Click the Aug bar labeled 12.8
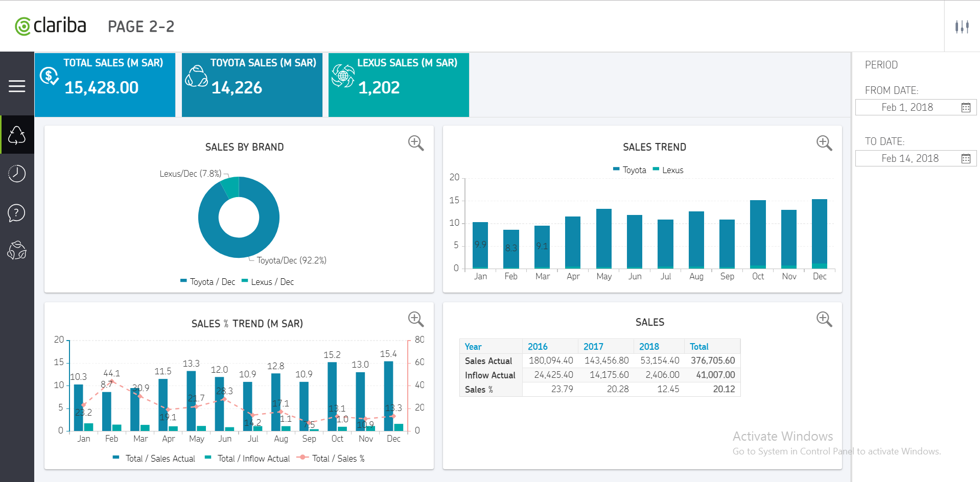The width and height of the screenshot is (980, 482). pyautogui.click(x=276, y=402)
